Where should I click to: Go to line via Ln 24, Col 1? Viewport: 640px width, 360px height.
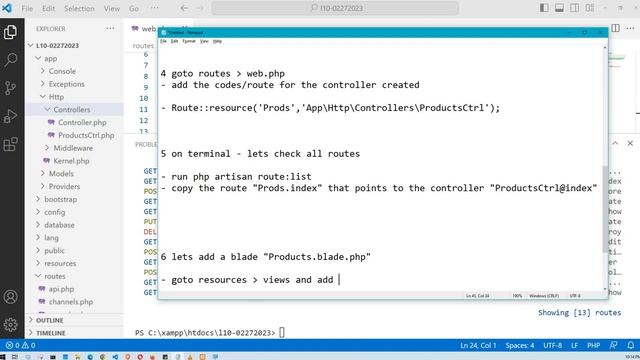[x=478, y=345]
